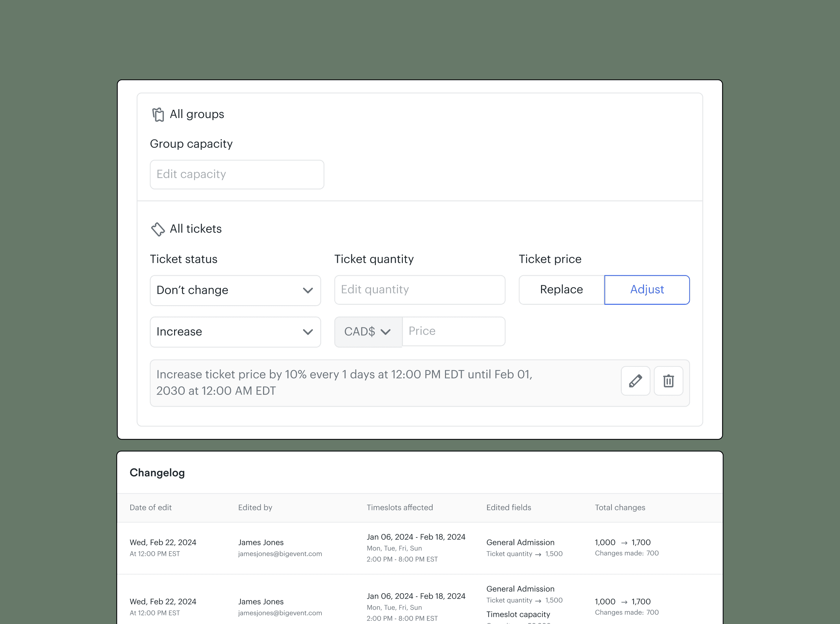
Task: Edit the price rule with pencil icon
Action: click(635, 381)
